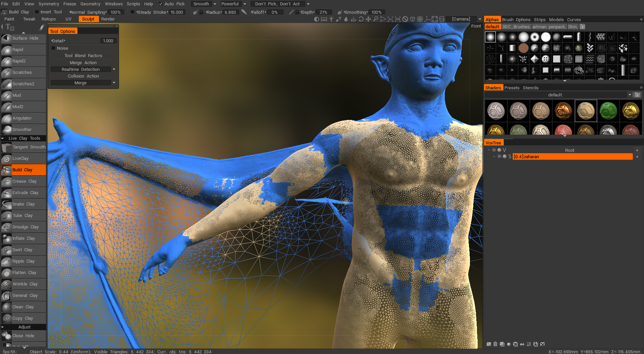This screenshot has width=644, height=354.
Task: Click the rotate camera icon in viewport toolbar
Action: coord(361,19)
